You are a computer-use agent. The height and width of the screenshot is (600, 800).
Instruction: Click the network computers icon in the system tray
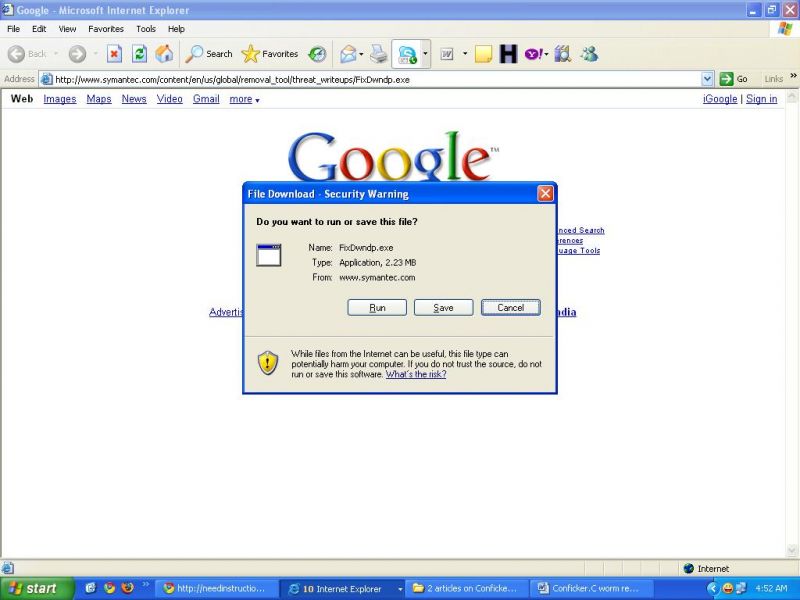740,588
